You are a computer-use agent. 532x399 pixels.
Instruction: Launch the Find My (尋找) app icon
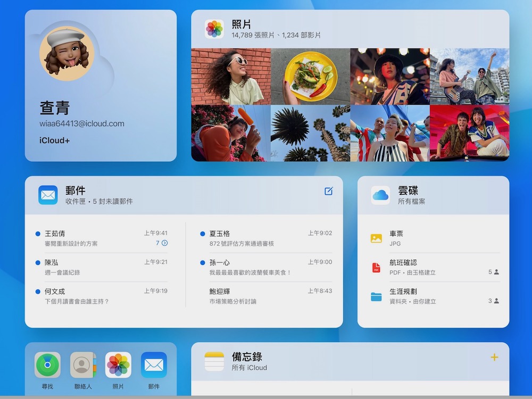[47, 365]
